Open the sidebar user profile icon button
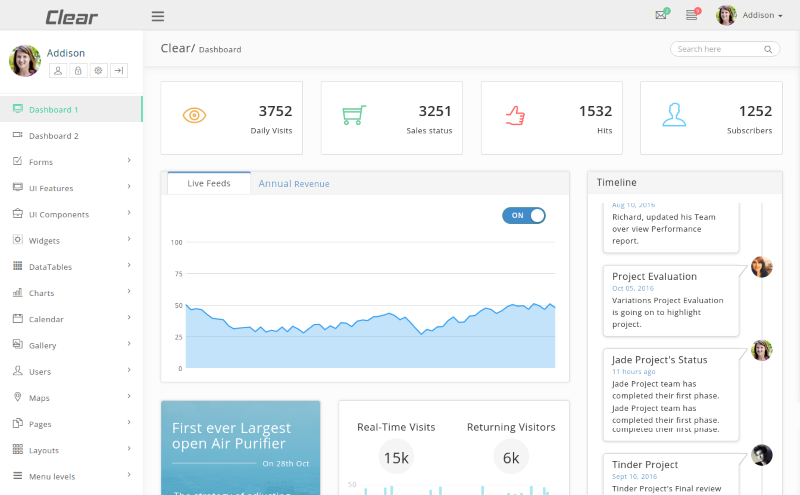The image size is (800, 495). click(x=58, y=70)
